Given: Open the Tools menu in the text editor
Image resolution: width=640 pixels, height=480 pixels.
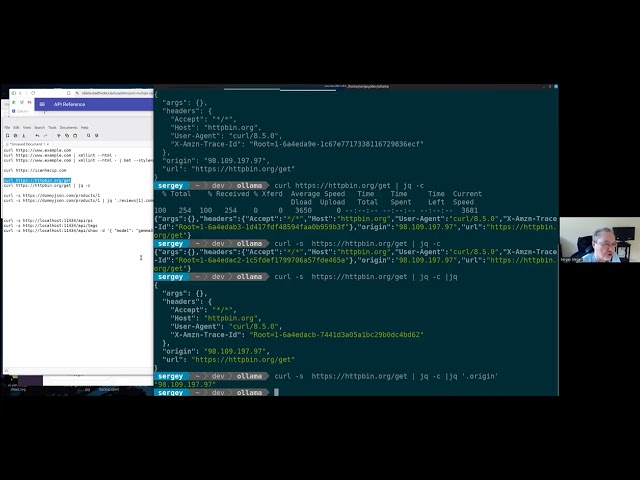Looking at the screenshot, I should pyautogui.click(x=52, y=127).
